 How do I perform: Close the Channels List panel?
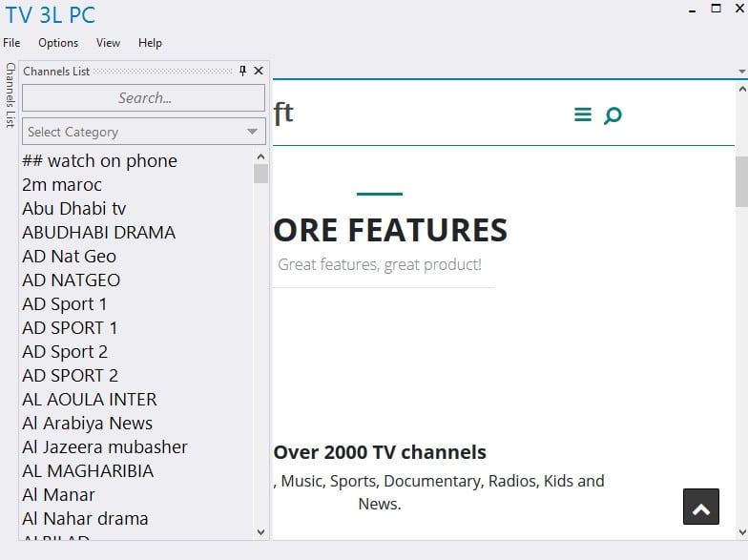[259, 71]
